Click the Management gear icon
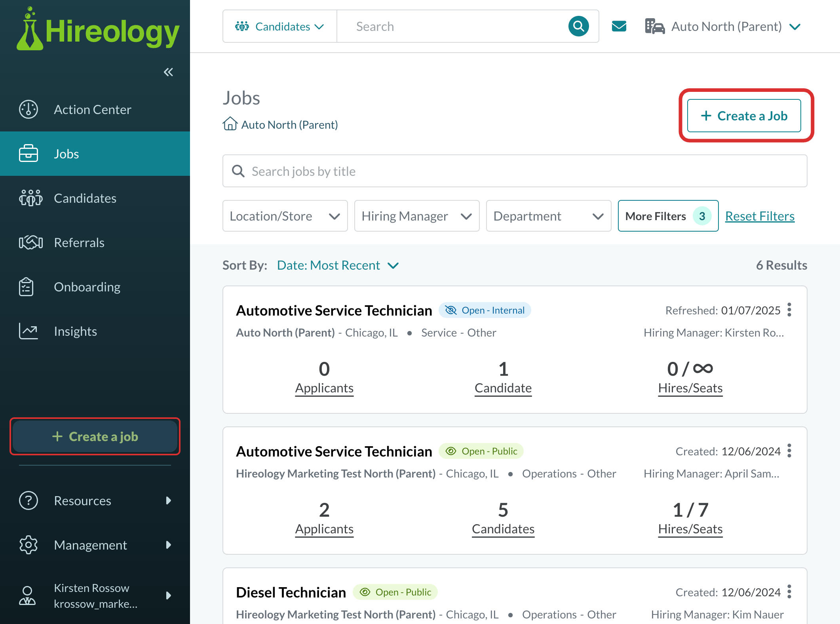Image resolution: width=840 pixels, height=624 pixels. tap(29, 545)
